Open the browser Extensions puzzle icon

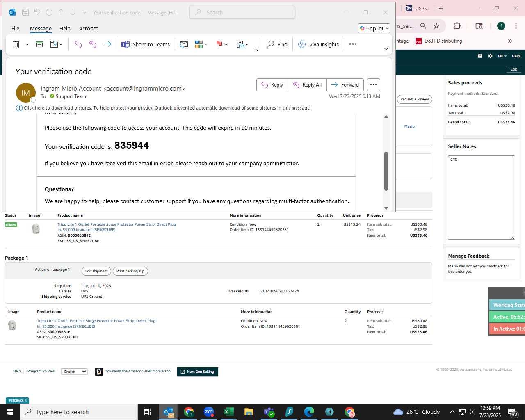(457, 26)
